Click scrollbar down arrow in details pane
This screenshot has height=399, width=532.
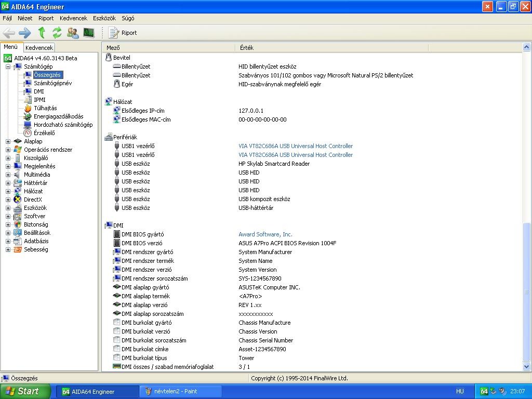pyautogui.click(x=526, y=366)
